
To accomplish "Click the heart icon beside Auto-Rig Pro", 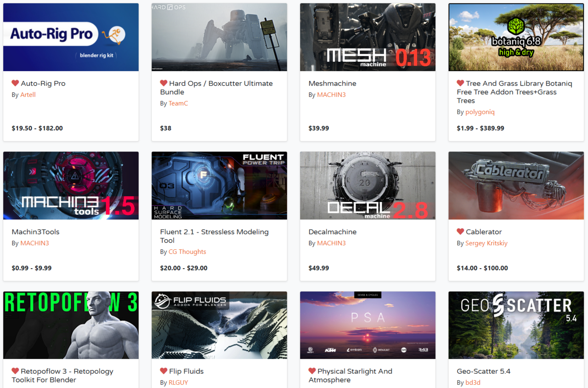I will coord(15,83).
